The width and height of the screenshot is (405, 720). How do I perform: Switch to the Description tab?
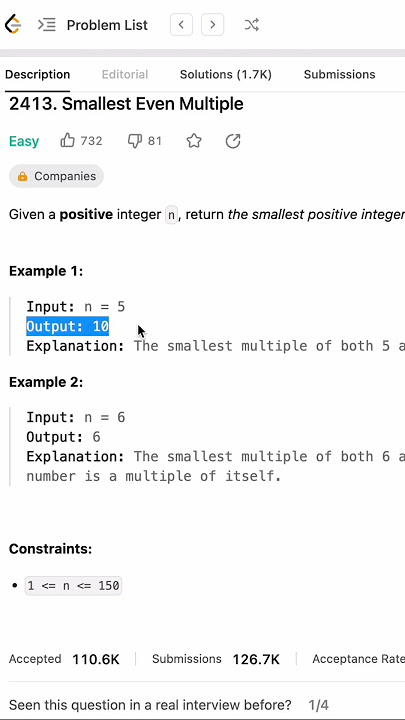(x=38, y=74)
